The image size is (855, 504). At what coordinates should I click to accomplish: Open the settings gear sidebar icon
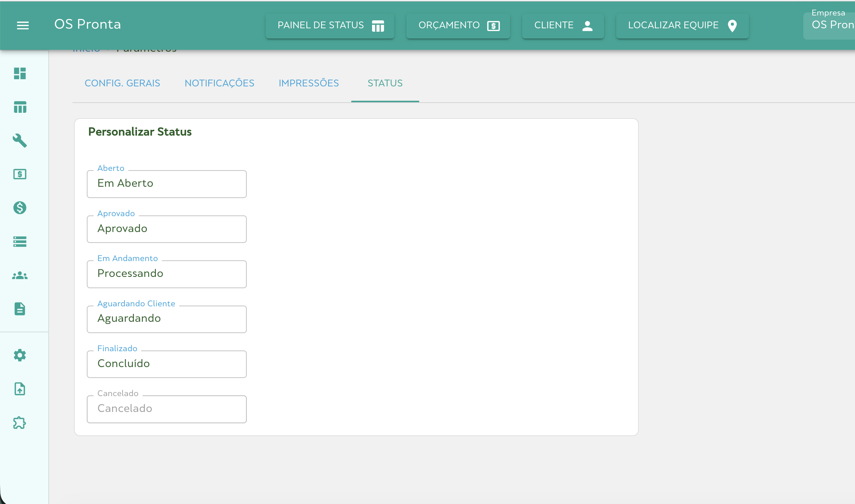pyautogui.click(x=20, y=355)
